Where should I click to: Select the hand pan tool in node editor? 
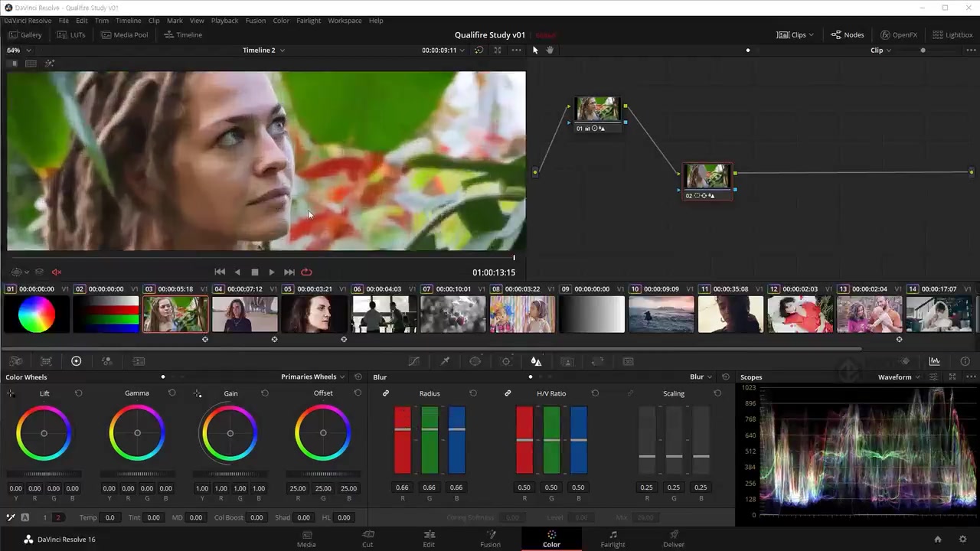550,51
